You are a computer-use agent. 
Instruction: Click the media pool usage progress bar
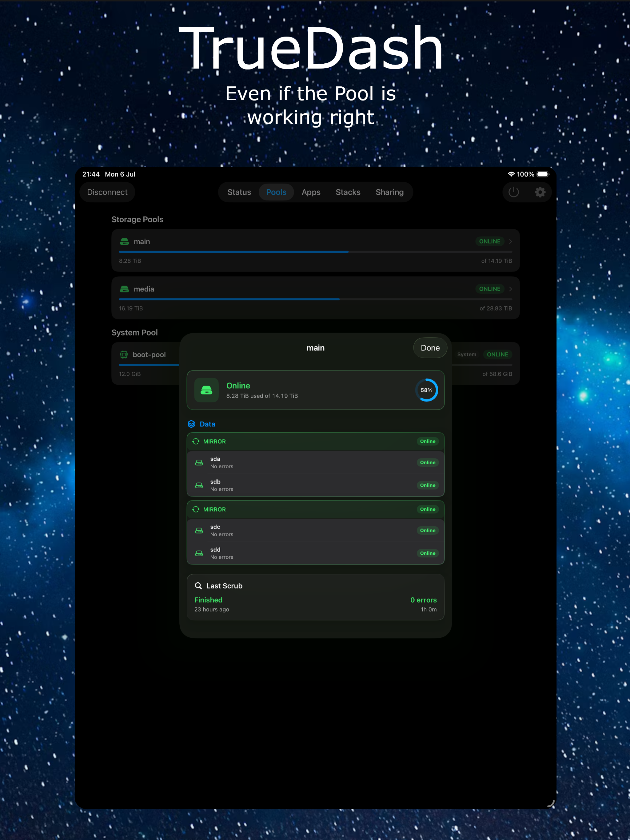pyautogui.click(x=315, y=299)
